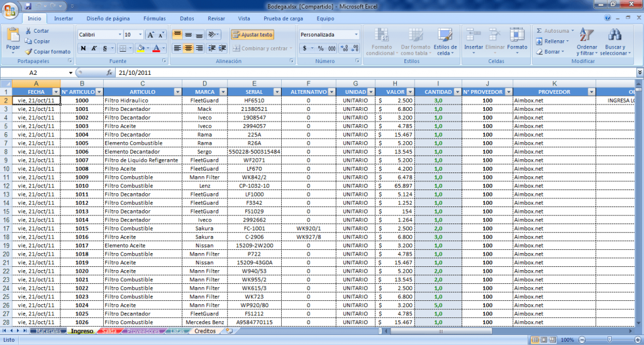
Task: Open Borrar clear menu
Action: point(550,52)
